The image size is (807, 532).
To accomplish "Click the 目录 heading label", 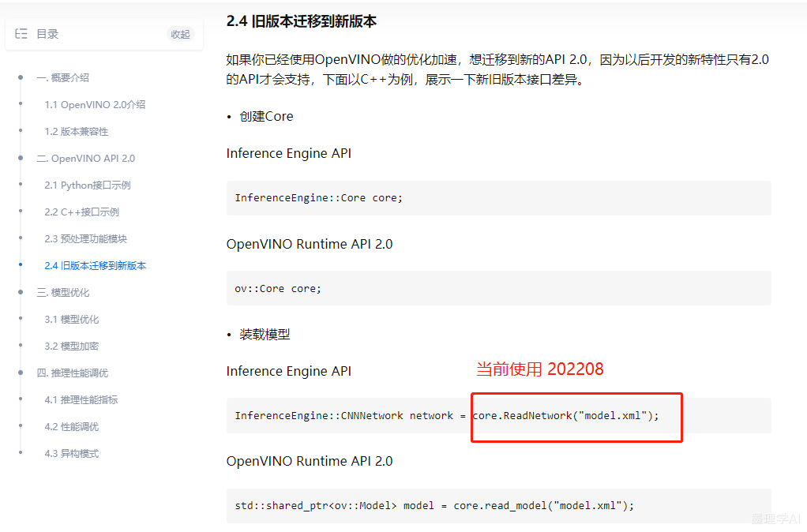I will coord(47,34).
